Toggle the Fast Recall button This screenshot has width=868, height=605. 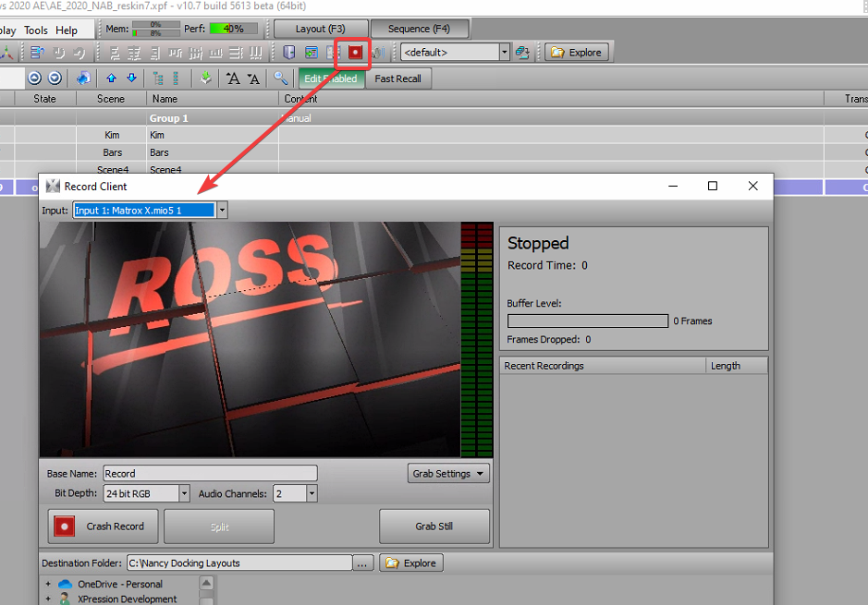point(398,79)
